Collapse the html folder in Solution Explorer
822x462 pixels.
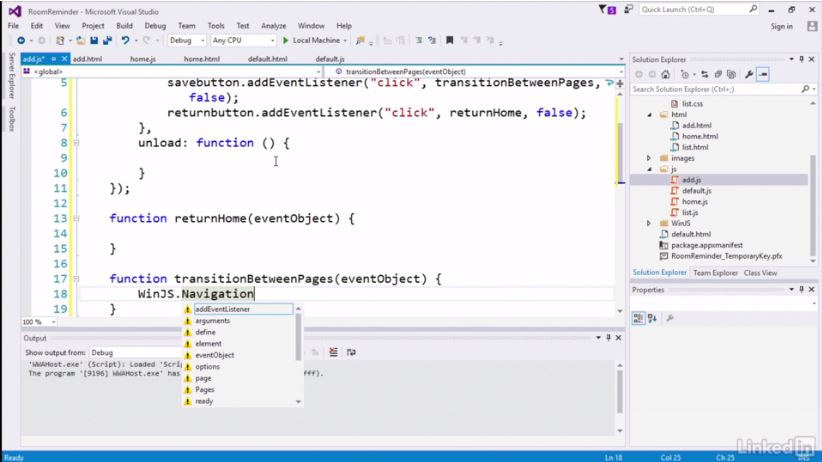(x=650, y=114)
